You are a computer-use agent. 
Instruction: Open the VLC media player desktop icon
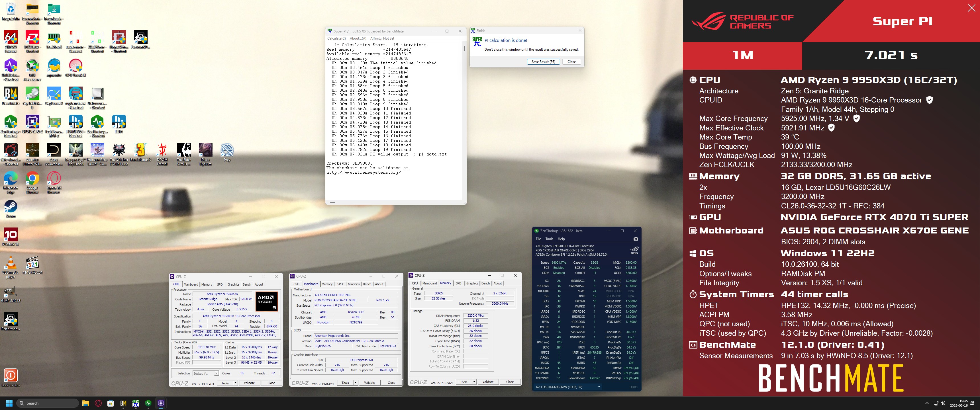coord(11,267)
